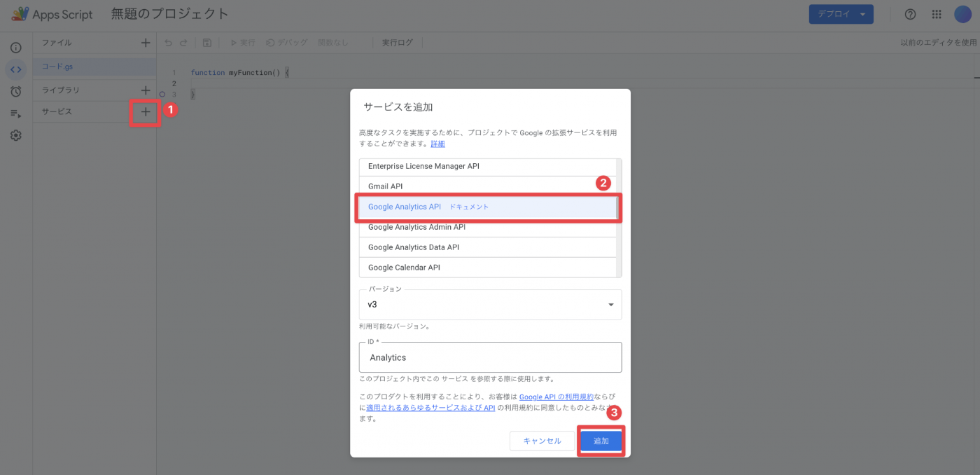
Task: Open the Executions list icon
Action: pos(16,113)
